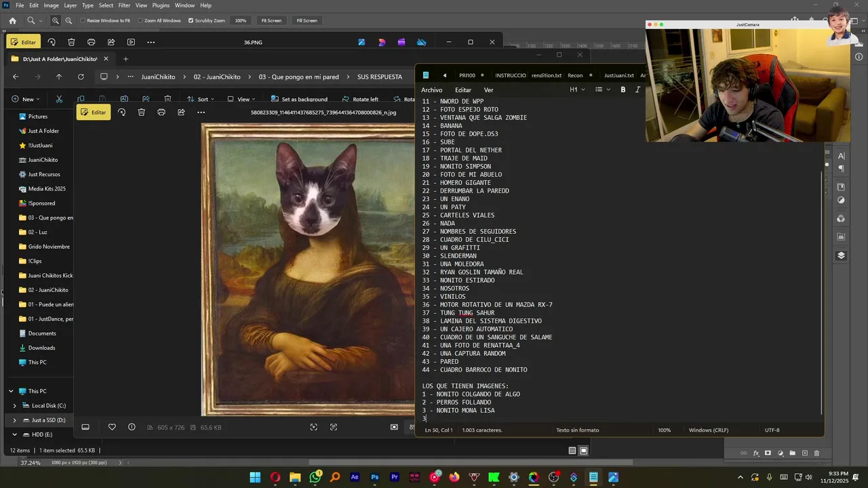
Task: Expand 'Just a SSD (D:)' drive node
Action: (14, 420)
